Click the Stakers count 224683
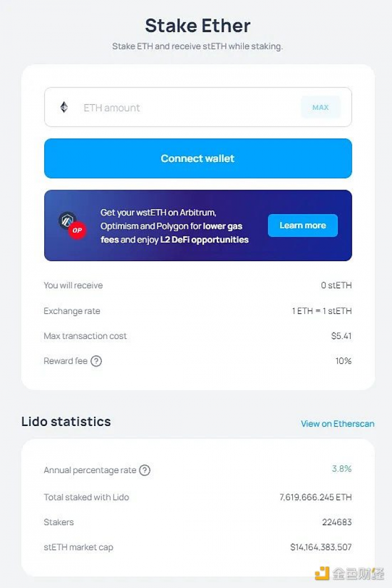Screen dimensions: 392x588 (x=337, y=522)
